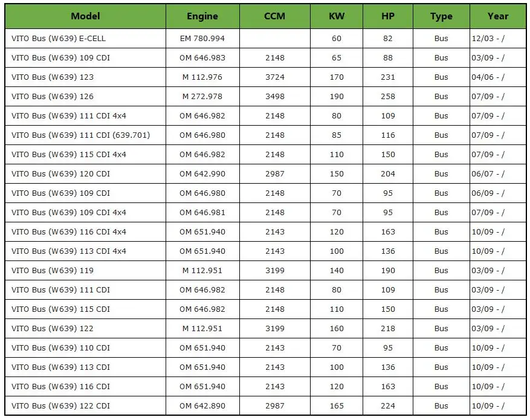Select the Type column header
530x420 pixels.
point(441,16)
